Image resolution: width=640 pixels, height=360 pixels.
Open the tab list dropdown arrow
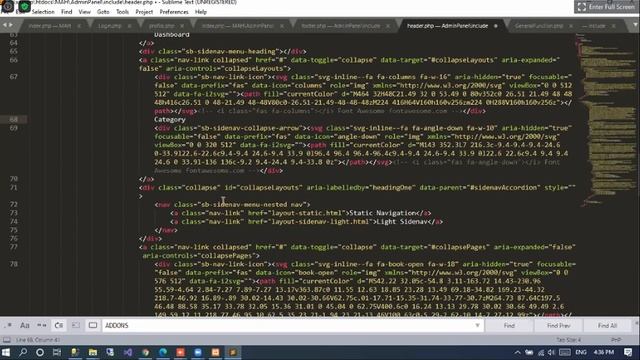pos(635,25)
